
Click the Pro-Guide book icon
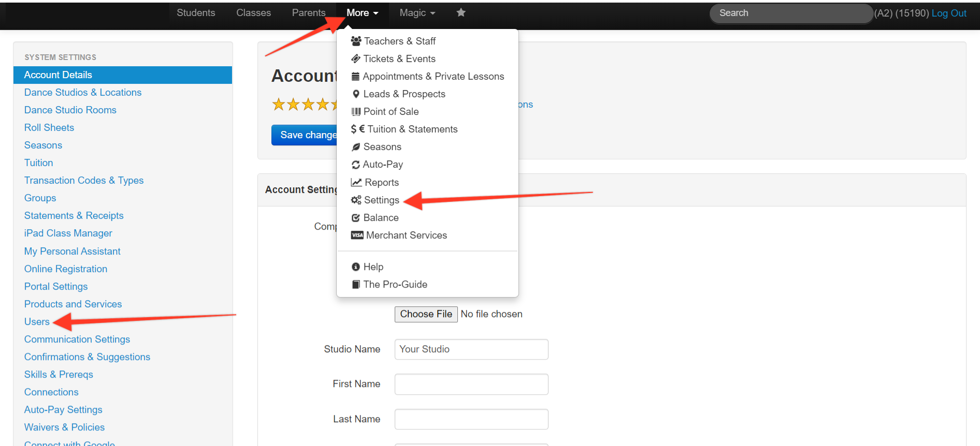click(x=356, y=285)
